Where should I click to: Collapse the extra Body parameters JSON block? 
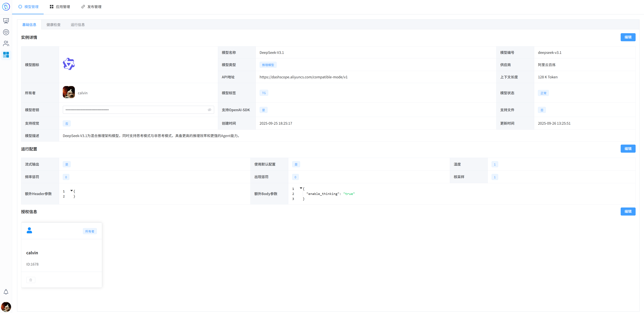[x=301, y=188]
